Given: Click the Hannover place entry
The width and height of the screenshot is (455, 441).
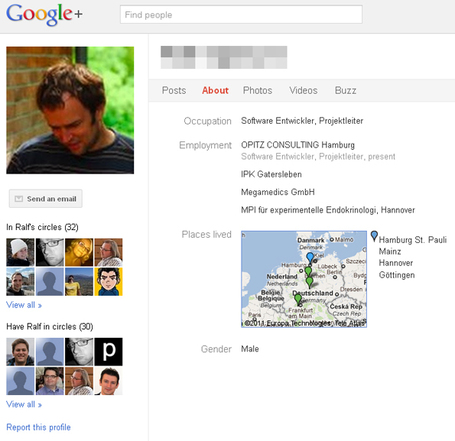Looking at the screenshot, I should tap(396, 263).
